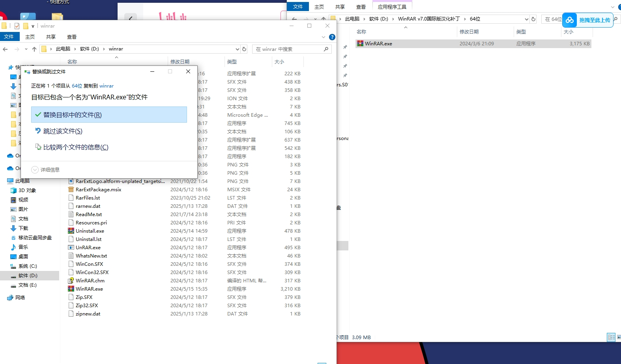621x364 pixels.
Task: Select Uninstall.exe file icon in list
Action: (71, 231)
